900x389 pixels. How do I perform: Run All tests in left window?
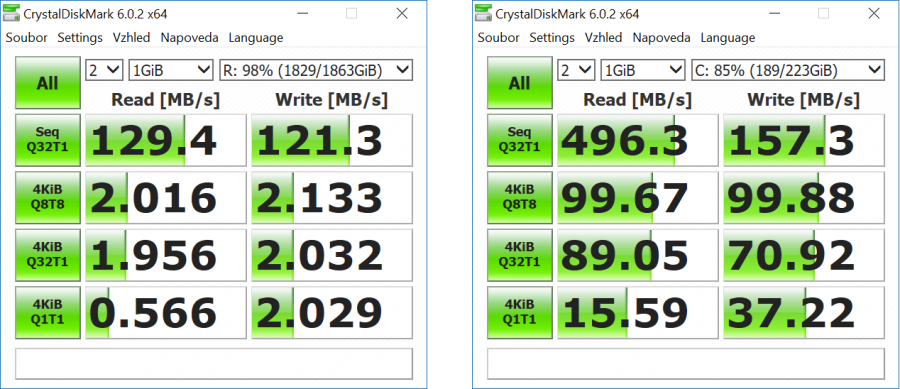point(48,83)
